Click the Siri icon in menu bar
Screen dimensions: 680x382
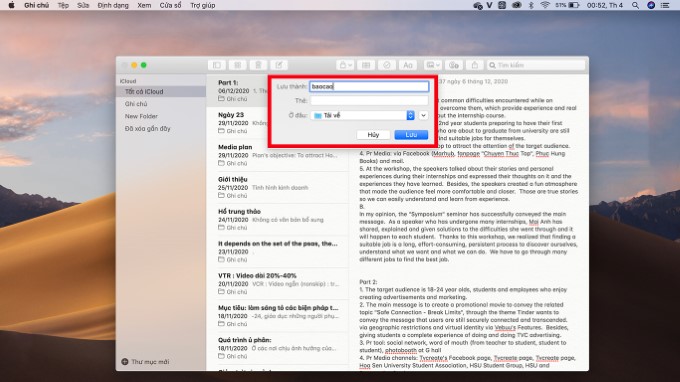click(651, 5)
